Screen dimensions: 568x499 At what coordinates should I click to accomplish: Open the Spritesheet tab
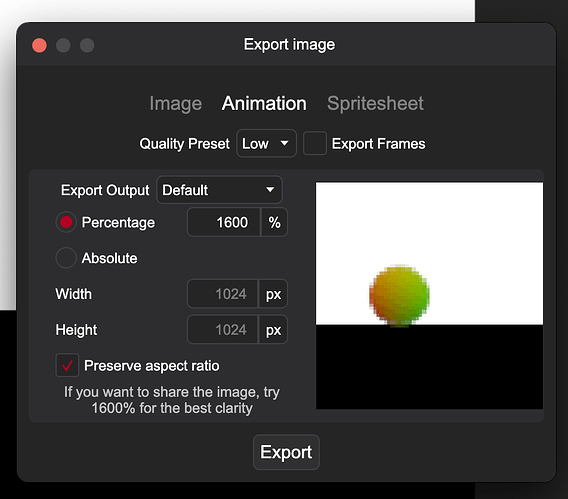tap(375, 104)
